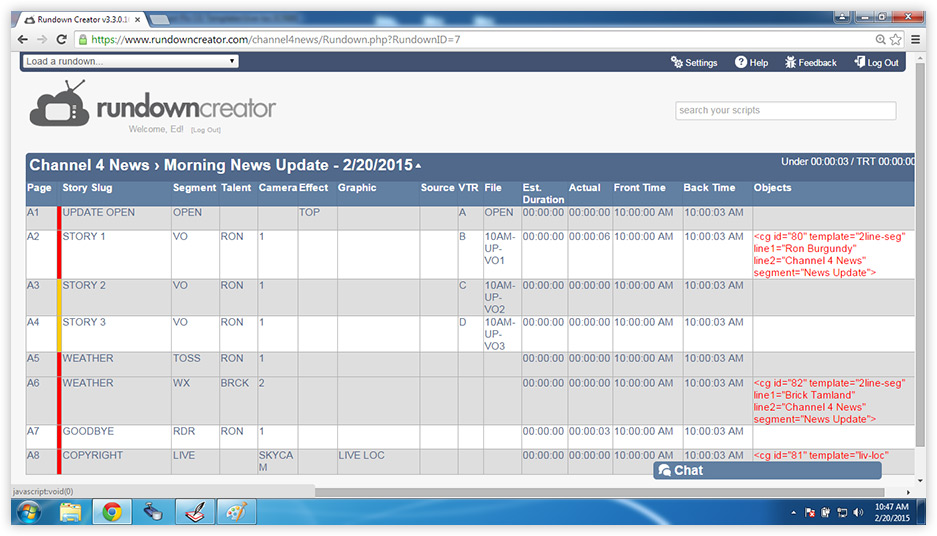
Task: Click the yellow status bar of row A4
Action: (59, 333)
